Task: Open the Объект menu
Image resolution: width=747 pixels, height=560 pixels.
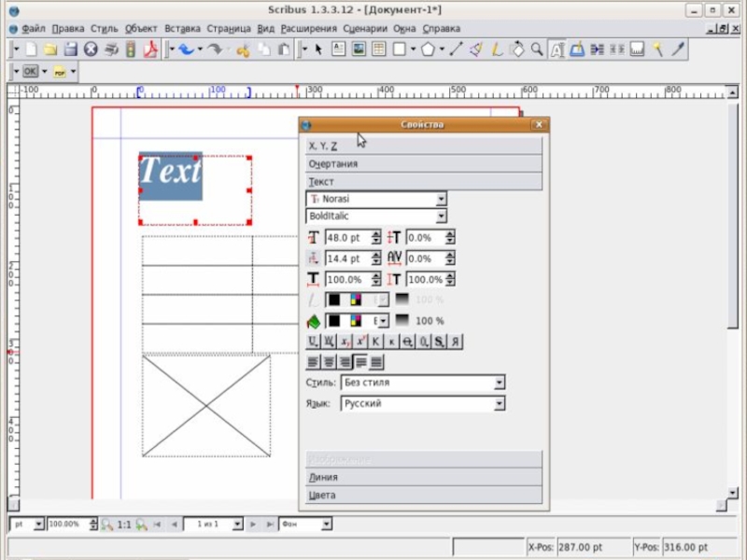Action: [x=141, y=29]
